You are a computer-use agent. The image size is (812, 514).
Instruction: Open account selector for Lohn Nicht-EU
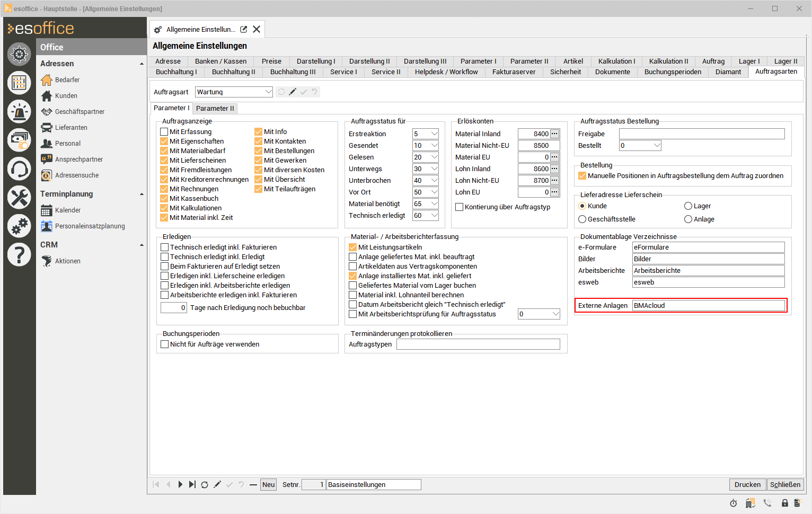point(554,181)
